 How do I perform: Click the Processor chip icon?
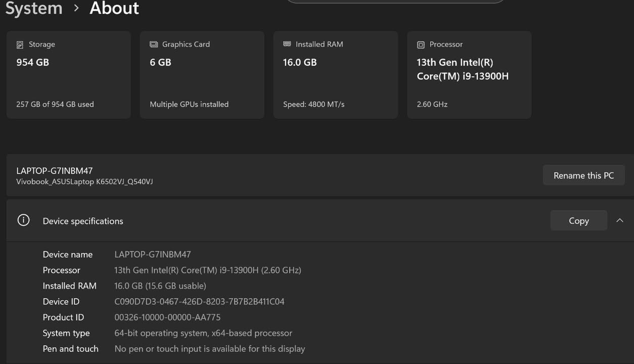click(420, 44)
